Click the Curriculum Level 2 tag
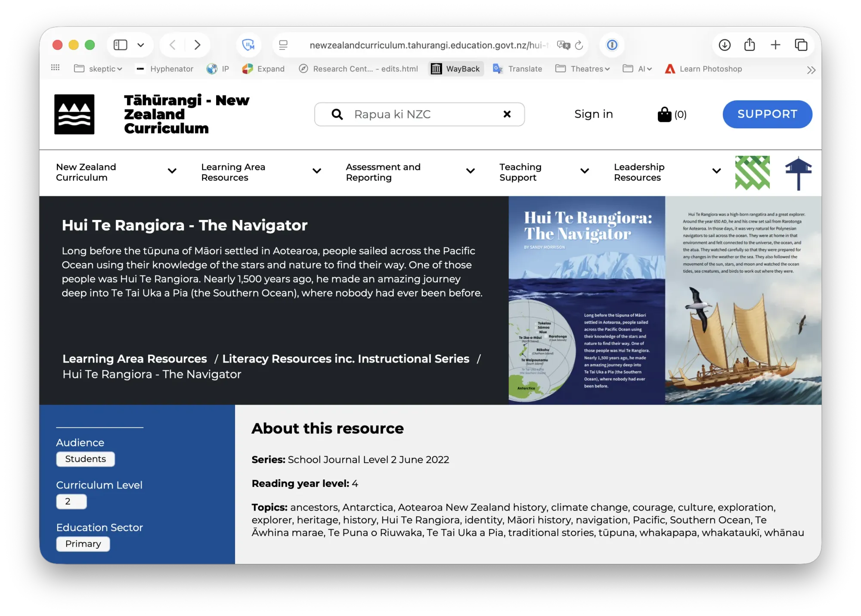The height and width of the screenshot is (616, 861). (x=71, y=501)
